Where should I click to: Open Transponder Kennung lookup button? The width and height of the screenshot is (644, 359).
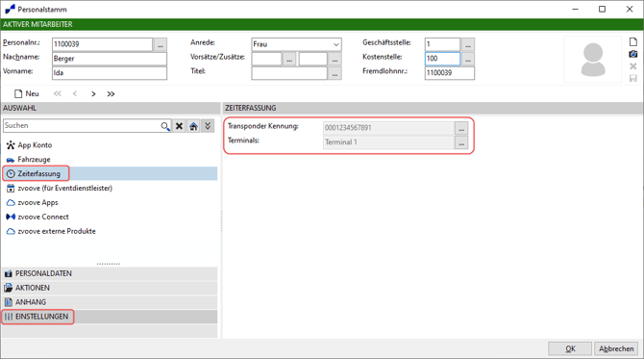[461, 128]
